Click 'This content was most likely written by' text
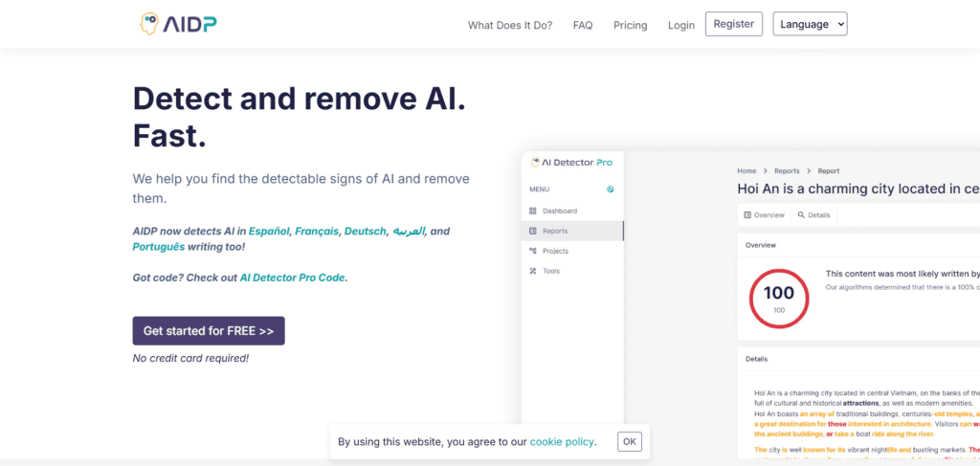980x466 pixels. pos(902,274)
